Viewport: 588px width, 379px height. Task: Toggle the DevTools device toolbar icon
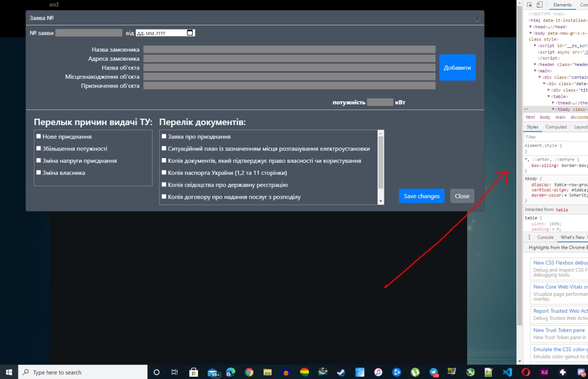click(539, 5)
